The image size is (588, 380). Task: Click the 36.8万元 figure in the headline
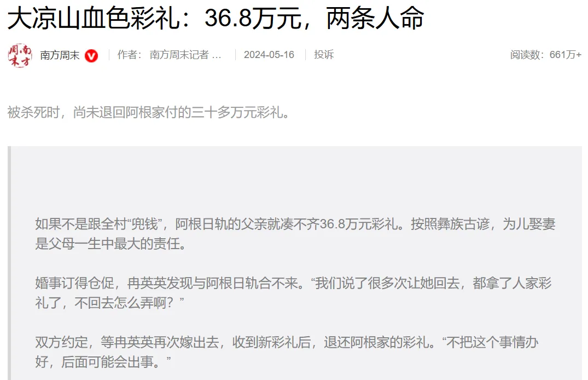coord(253,19)
